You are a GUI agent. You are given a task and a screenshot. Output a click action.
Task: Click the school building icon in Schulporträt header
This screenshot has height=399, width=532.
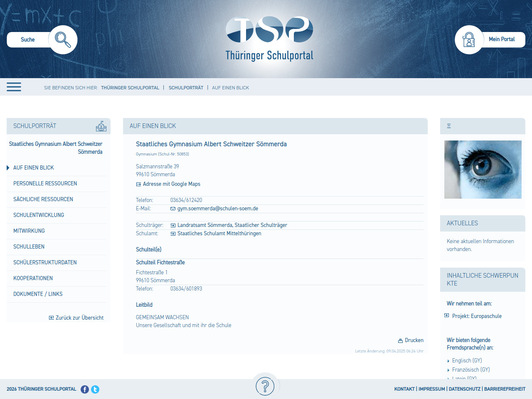pyautogui.click(x=101, y=126)
